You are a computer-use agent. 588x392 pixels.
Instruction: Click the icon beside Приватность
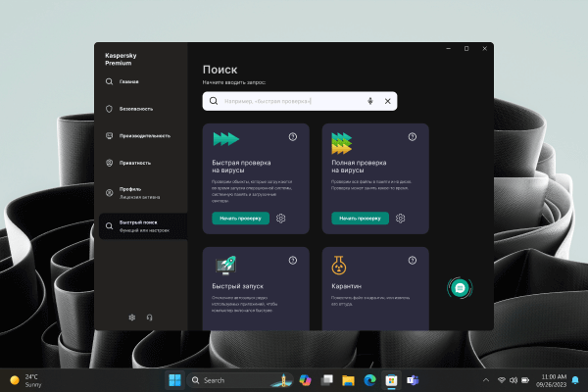[x=109, y=163]
